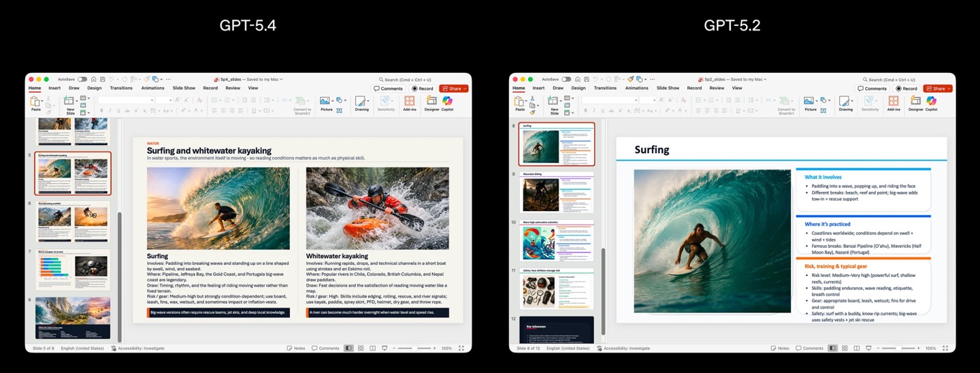Image resolution: width=980 pixels, height=373 pixels.
Task: Select slide 9 Mountain biking thumbnail in 5p2_slides
Action: click(557, 193)
